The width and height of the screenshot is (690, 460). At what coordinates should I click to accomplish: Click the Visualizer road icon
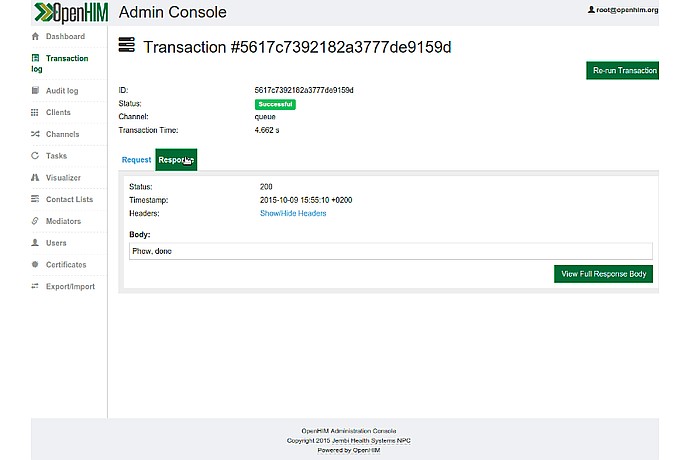tap(35, 177)
